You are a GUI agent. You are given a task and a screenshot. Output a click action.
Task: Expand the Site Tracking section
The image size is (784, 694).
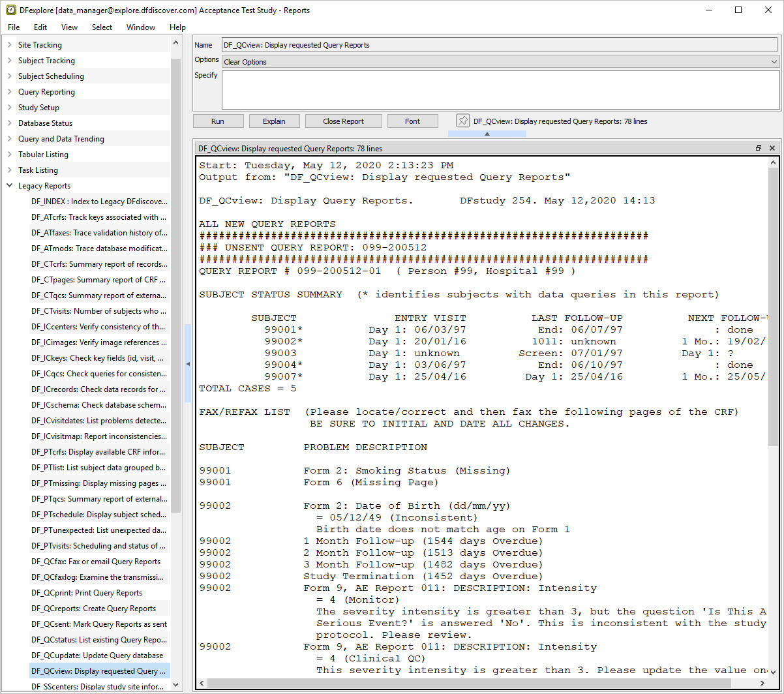click(x=10, y=45)
